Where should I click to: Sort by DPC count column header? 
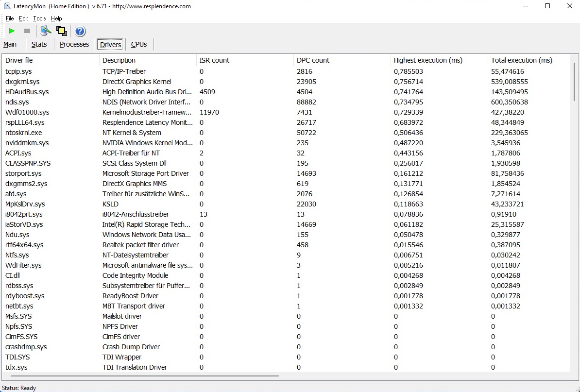(342, 60)
